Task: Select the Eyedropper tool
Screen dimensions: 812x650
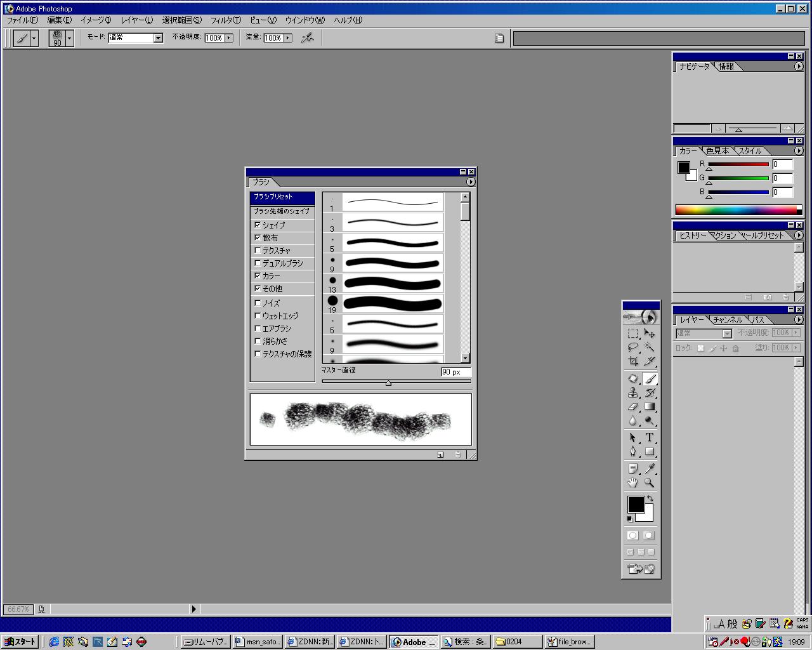Action: coord(650,468)
